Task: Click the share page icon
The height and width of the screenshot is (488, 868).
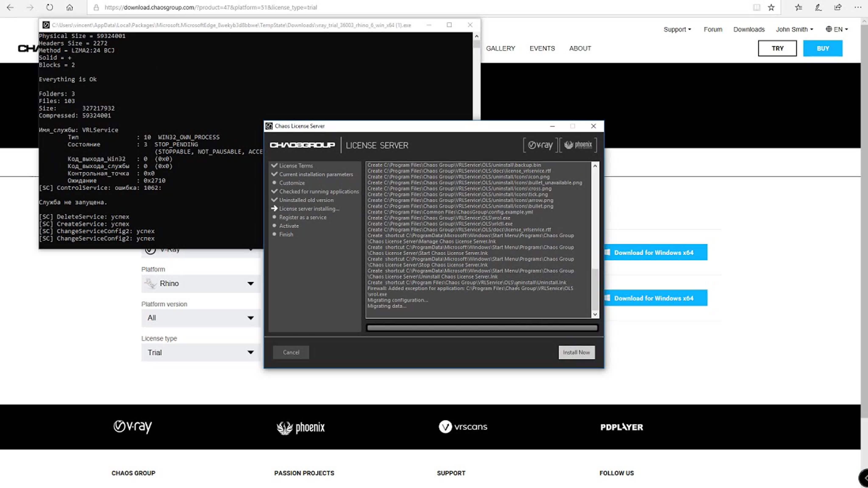Action: point(838,7)
